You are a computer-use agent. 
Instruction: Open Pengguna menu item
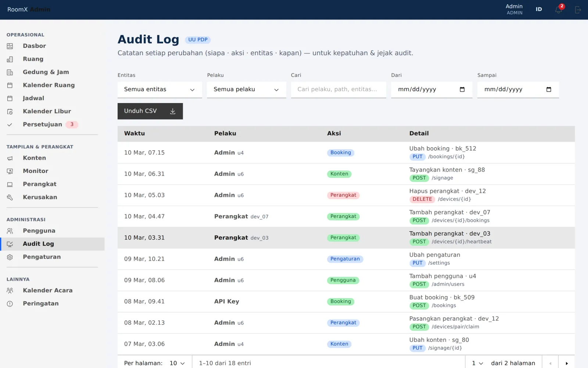[x=52, y=231]
